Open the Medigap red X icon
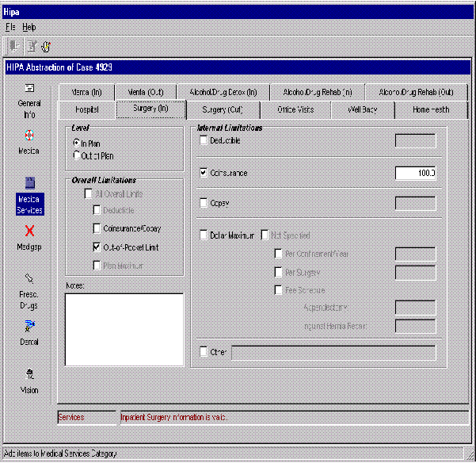The image size is (476, 463). [29, 231]
